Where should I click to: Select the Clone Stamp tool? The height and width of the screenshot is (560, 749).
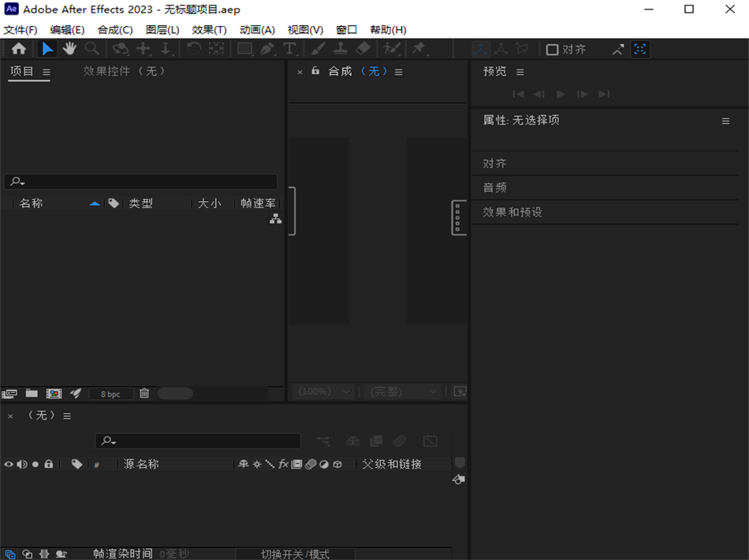341,49
